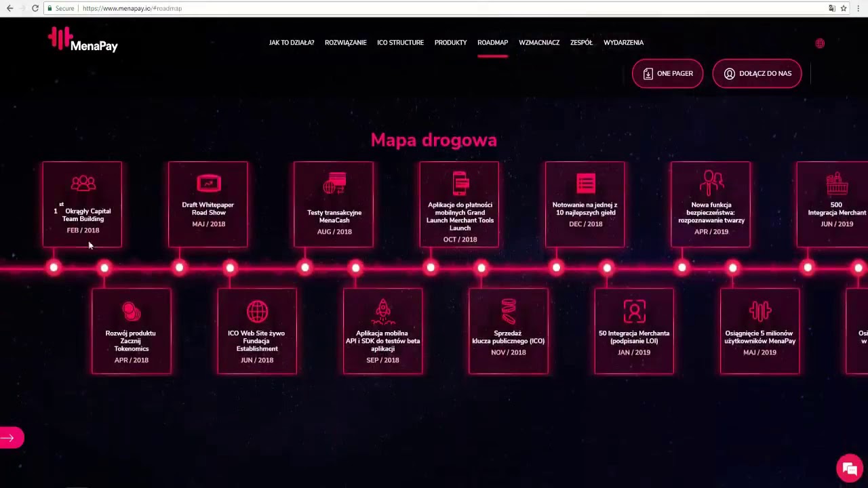Click the globe icon on ICO Web Site card
The width and height of the screenshot is (868, 488).
(257, 311)
